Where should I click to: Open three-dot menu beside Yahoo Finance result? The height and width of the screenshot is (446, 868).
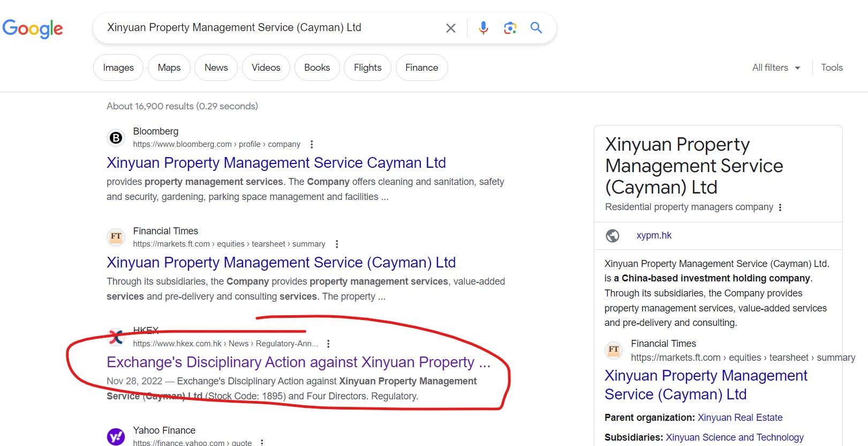(x=262, y=443)
